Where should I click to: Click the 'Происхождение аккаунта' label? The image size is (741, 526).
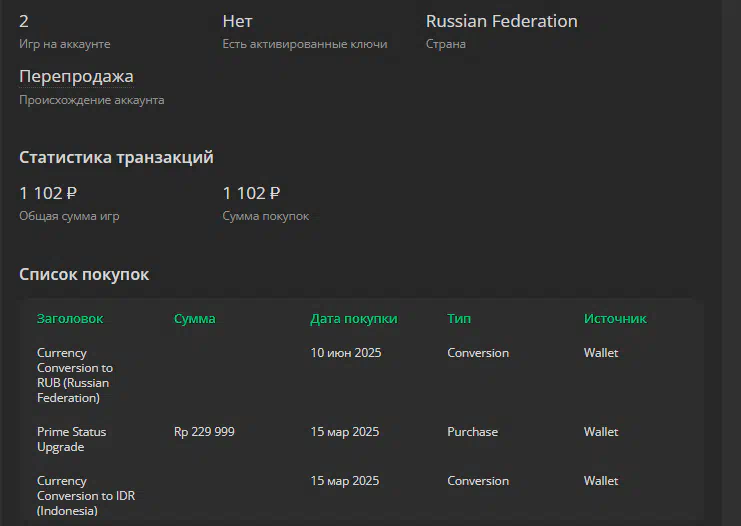[x=92, y=100]
